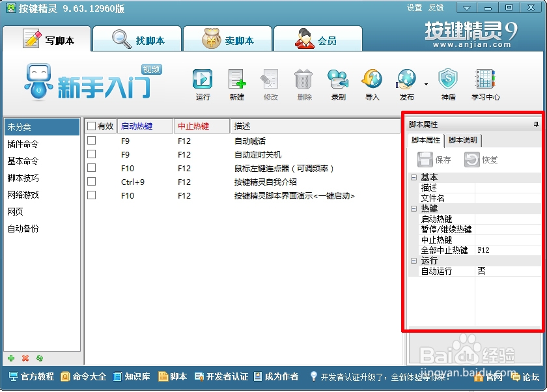Image resolution: width=547 pixels, height=392 pixels.
Task: Enable the 按键精灵脚本界面演示 script checkbox
Action: pyautogui.click(x=91, y=195)
